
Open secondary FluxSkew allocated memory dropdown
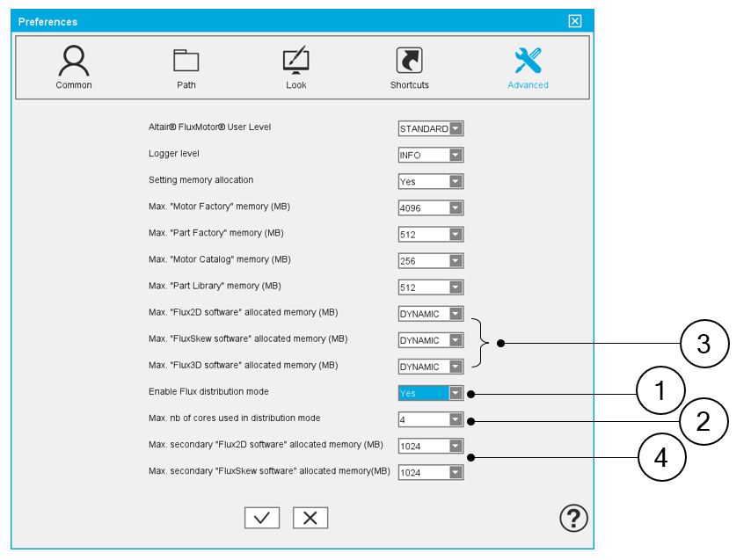click(x=456, y=472)
